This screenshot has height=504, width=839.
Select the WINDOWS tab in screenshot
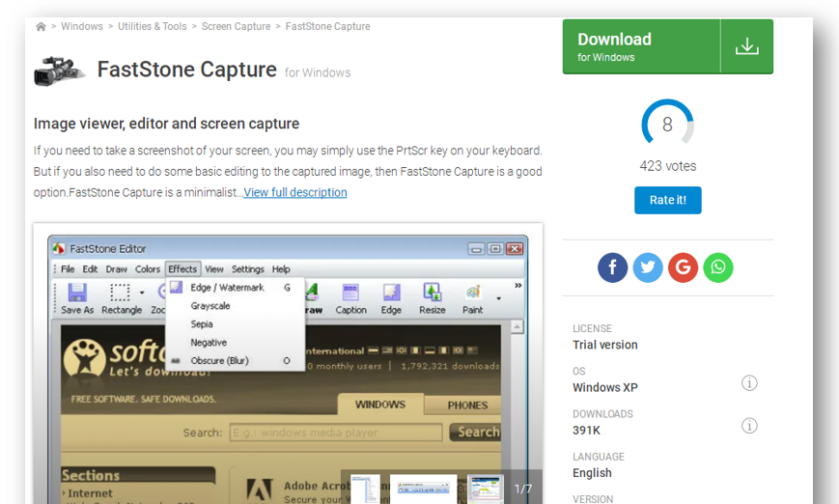click(379, 405)
